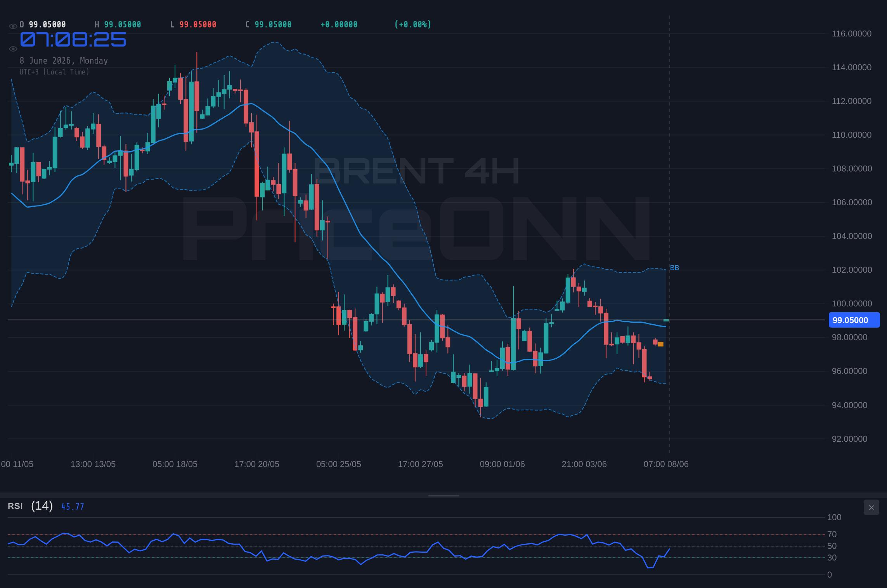Click the 116.00000 price axis label
The height and width of the screenshot is (588, 887).
(x=851, y=34)
